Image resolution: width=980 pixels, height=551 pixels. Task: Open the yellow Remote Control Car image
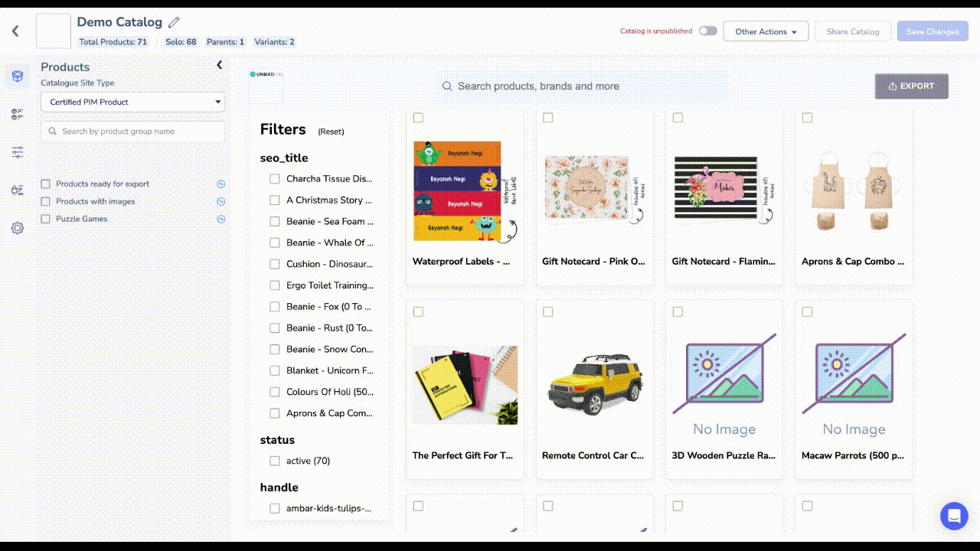pyautogui.click(x=595, y=385)
